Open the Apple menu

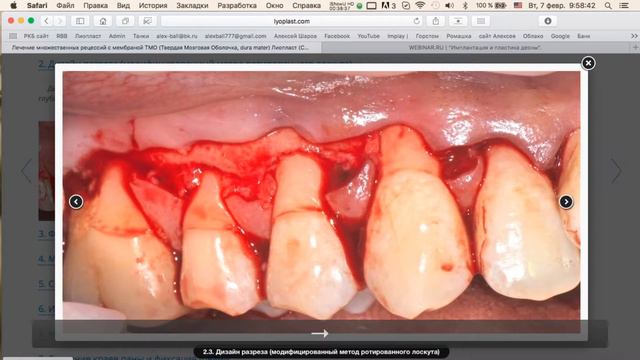tap(13, 6)
